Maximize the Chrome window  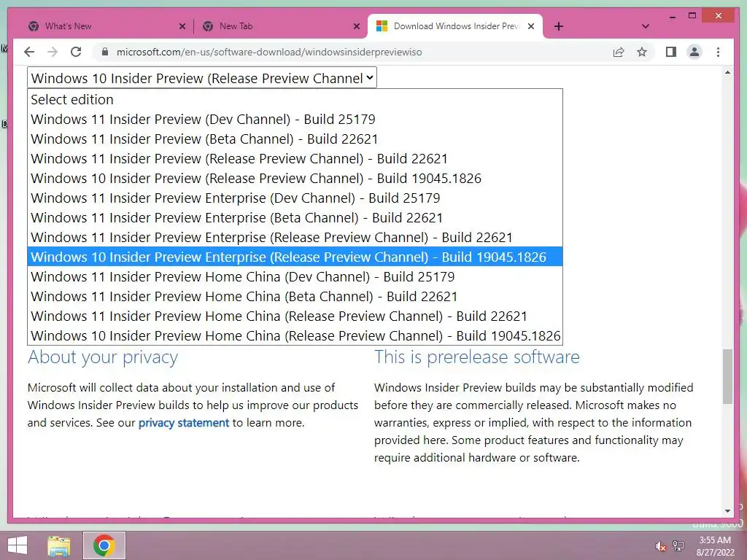692,16
